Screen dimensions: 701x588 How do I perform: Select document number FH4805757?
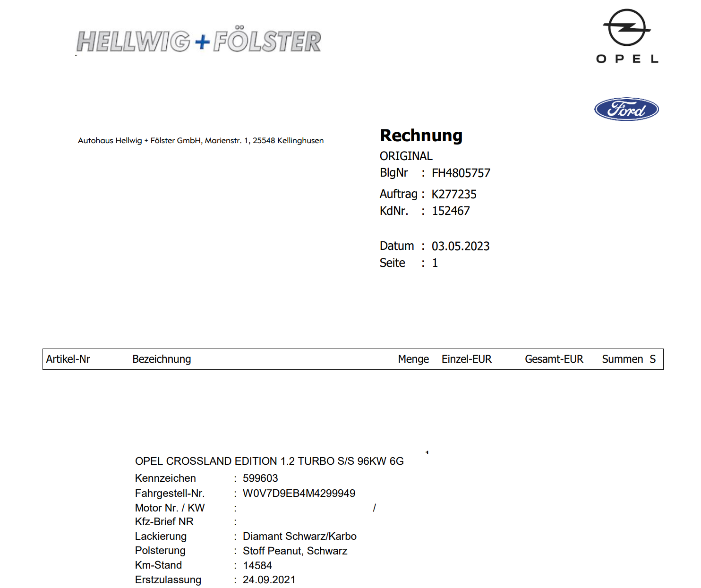pyautogui.click(x=461, y=173)
